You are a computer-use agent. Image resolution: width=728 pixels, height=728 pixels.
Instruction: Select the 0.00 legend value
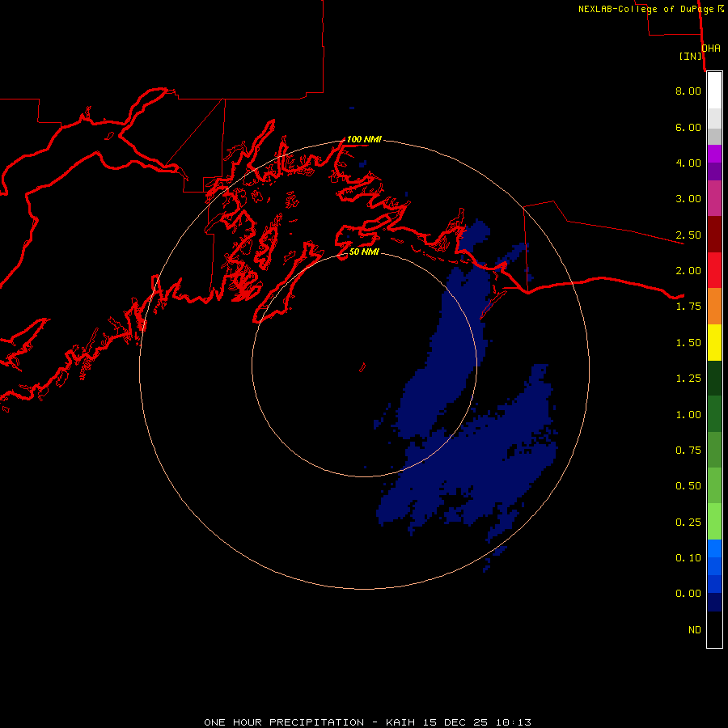click(688, 594)
